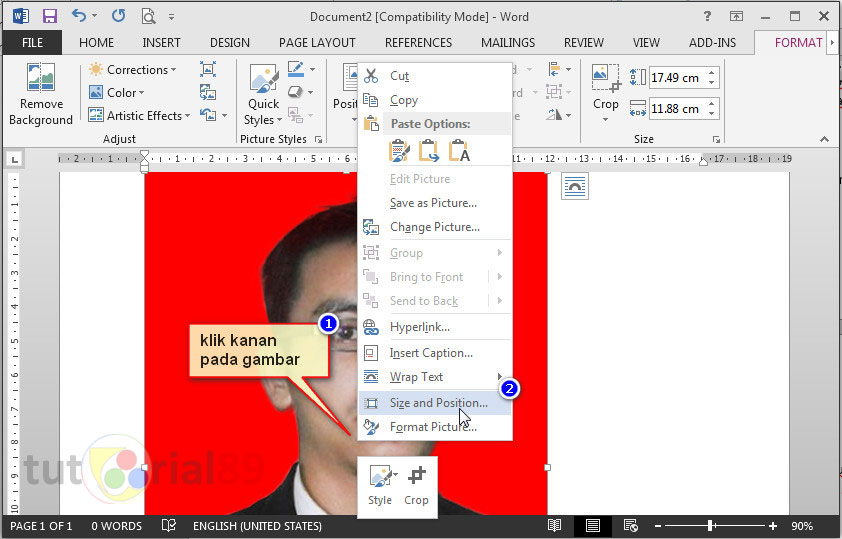Image resolution: width=842 pixels, height=539 pixels.
Task: Open the MAILINGS tab
Action: click(x=507, y=42)
